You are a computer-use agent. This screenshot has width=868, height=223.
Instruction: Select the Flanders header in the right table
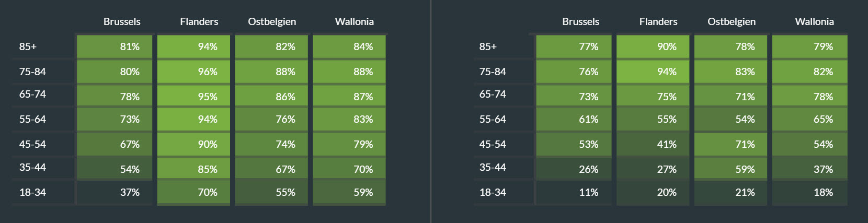(x=658, y=21)
